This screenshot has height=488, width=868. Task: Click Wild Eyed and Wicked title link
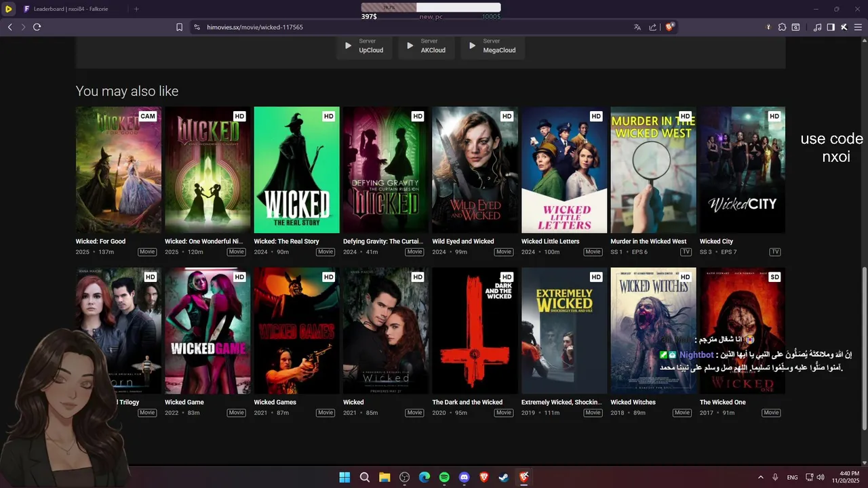tap(463, 241)
